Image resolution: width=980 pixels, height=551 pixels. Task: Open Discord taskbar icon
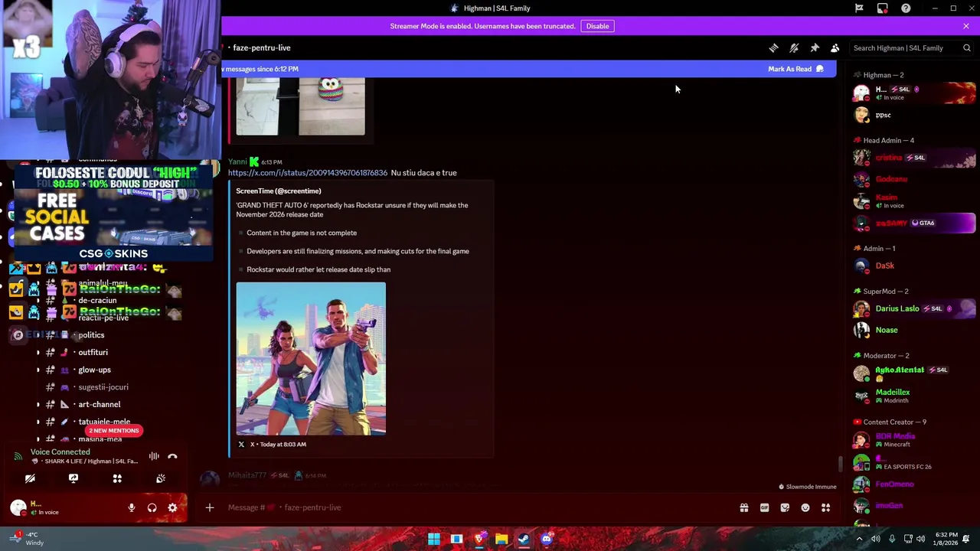click(x=546, y=539)
